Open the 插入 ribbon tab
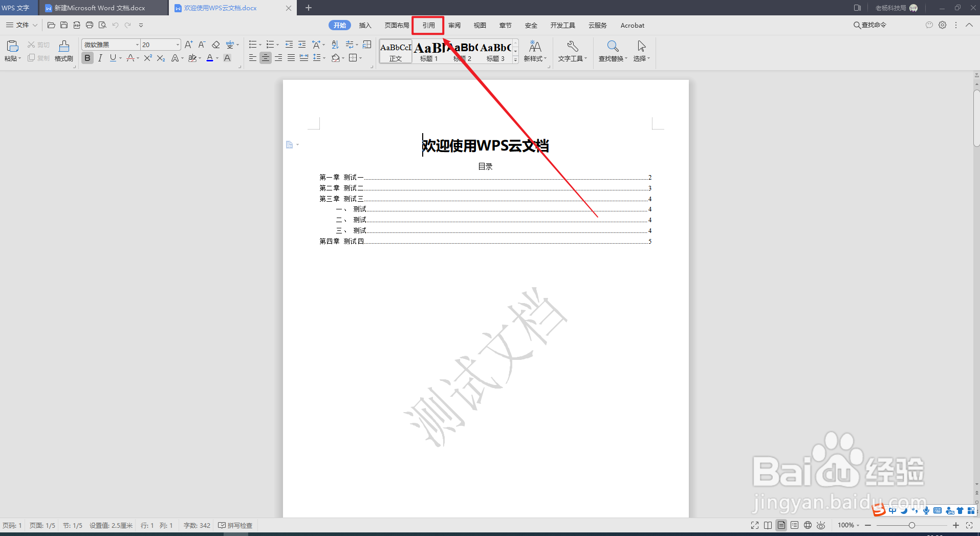Screen dimensions: 980x536 click(365, 25)
